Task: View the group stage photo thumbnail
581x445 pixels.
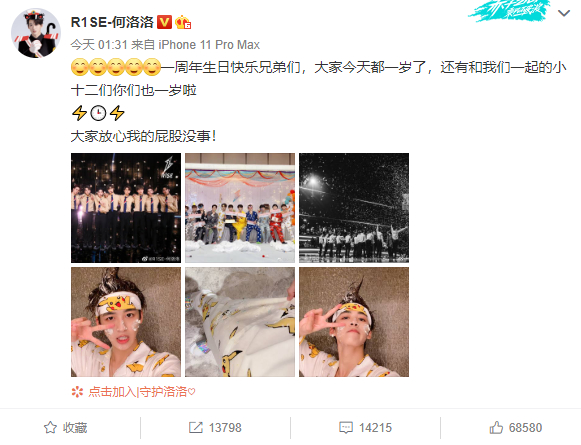Action: click(126, 208)
